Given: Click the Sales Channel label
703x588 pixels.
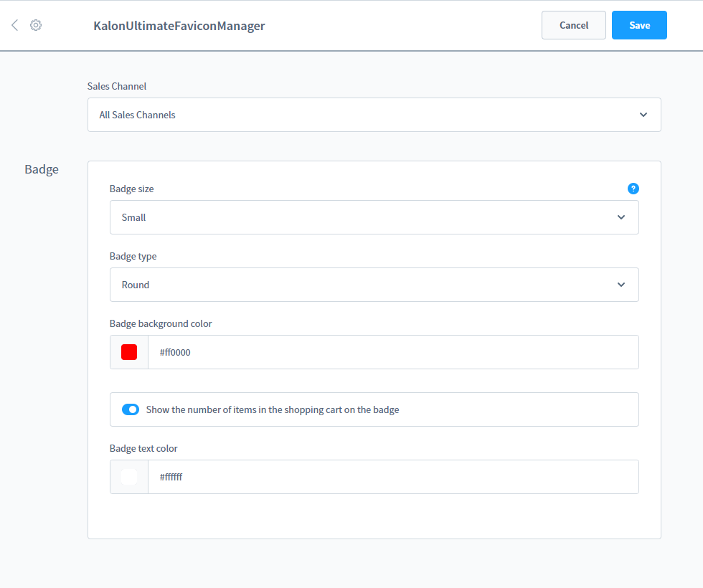Looking at the screenshot, I should pos(116,86).
